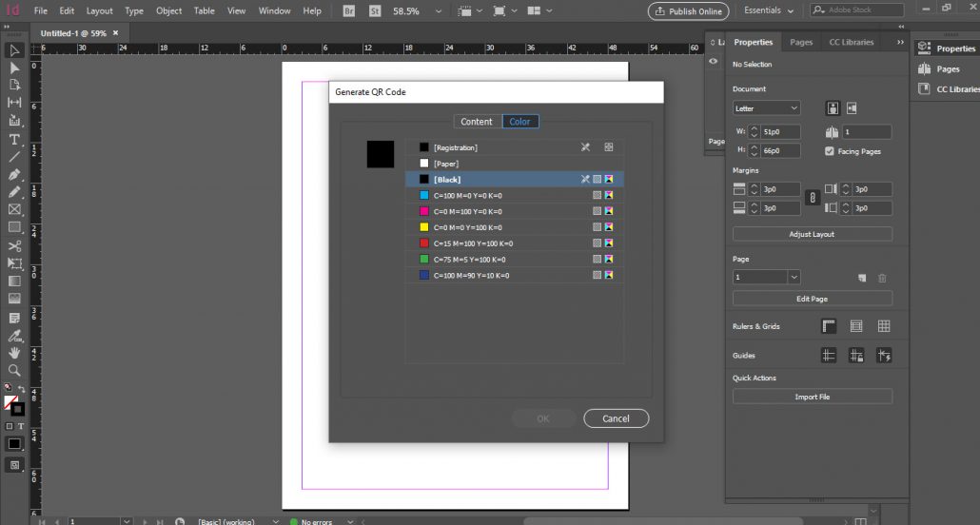Toggle margins chain link icon
This screenshot has height=525, width=980.
[x=812, y=198]
